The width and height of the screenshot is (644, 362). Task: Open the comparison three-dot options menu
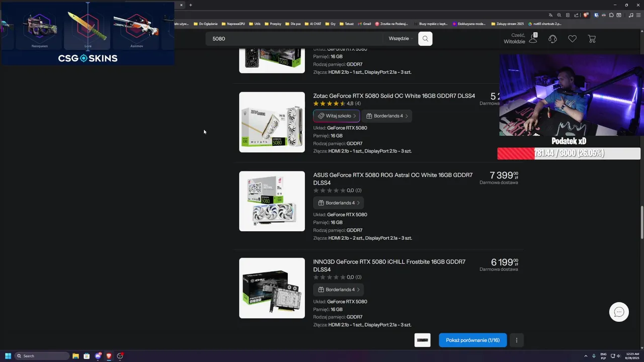click(516, 340)
